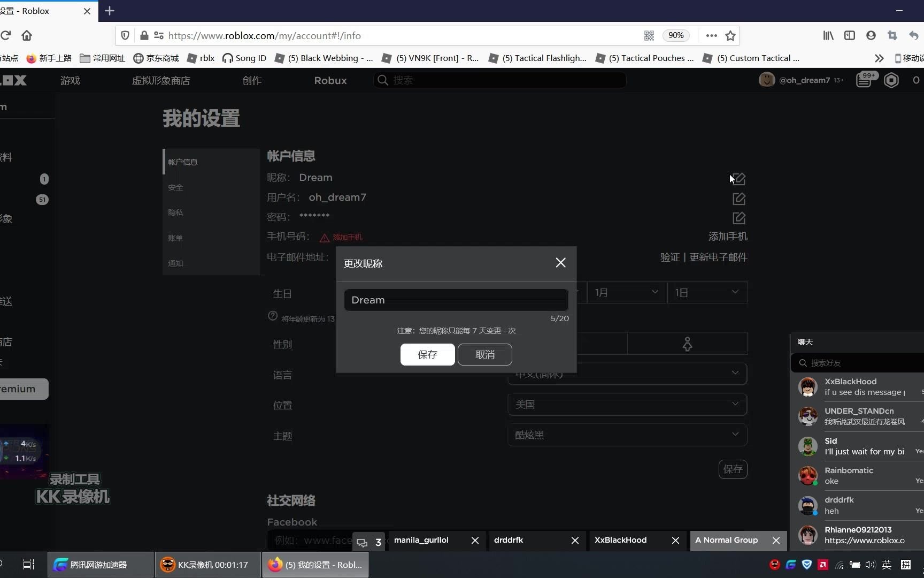Select the 隐私 settings tab

tap(211, 212)
